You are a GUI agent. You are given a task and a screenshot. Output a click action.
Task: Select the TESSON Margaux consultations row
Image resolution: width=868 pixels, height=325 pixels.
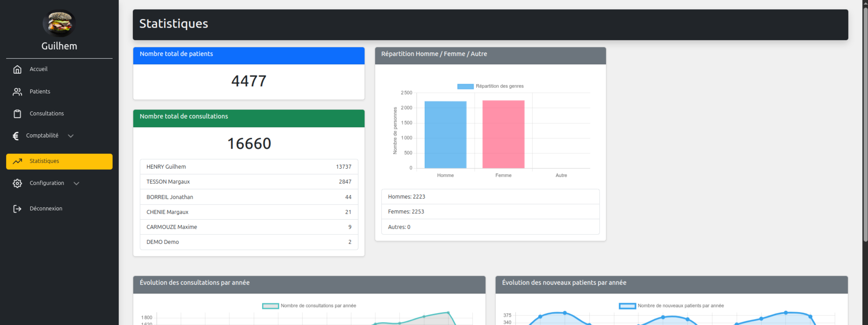(249, 182)
